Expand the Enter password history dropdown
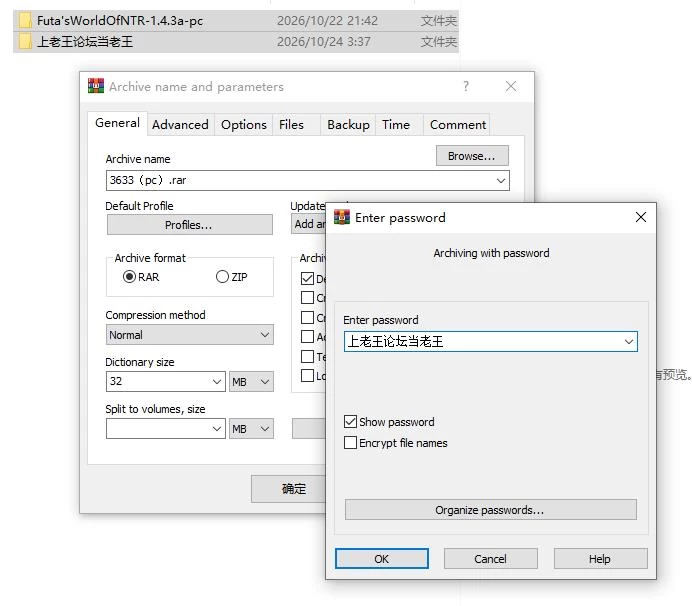This screenshot has width=692, height=606. tap(629, 342)
